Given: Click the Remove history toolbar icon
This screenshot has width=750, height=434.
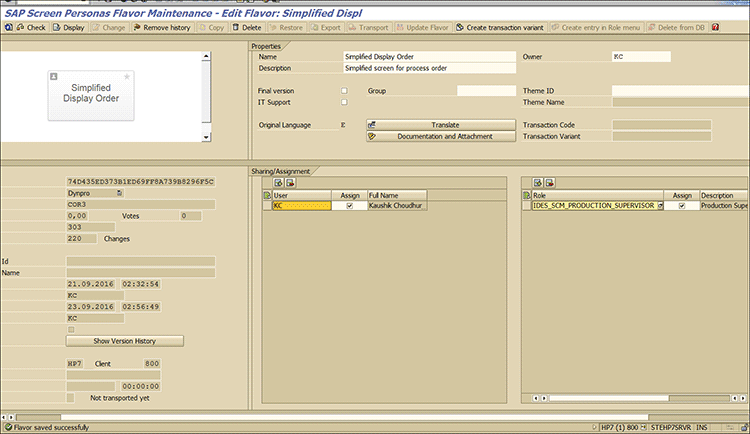Looking at the screenshot, I should click(x=160, y=28).
